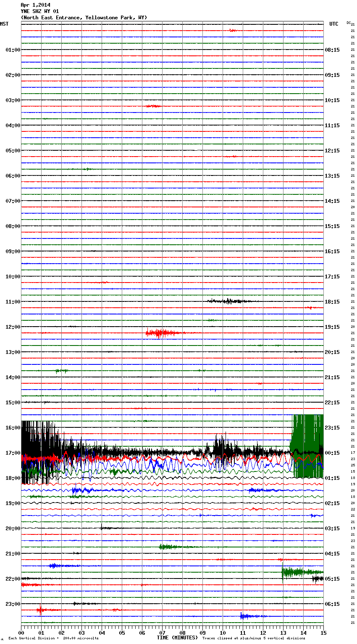Select the 11:00 MST time label
The height and width of the screenshot is (644, 357).
(x=13, y=302)
